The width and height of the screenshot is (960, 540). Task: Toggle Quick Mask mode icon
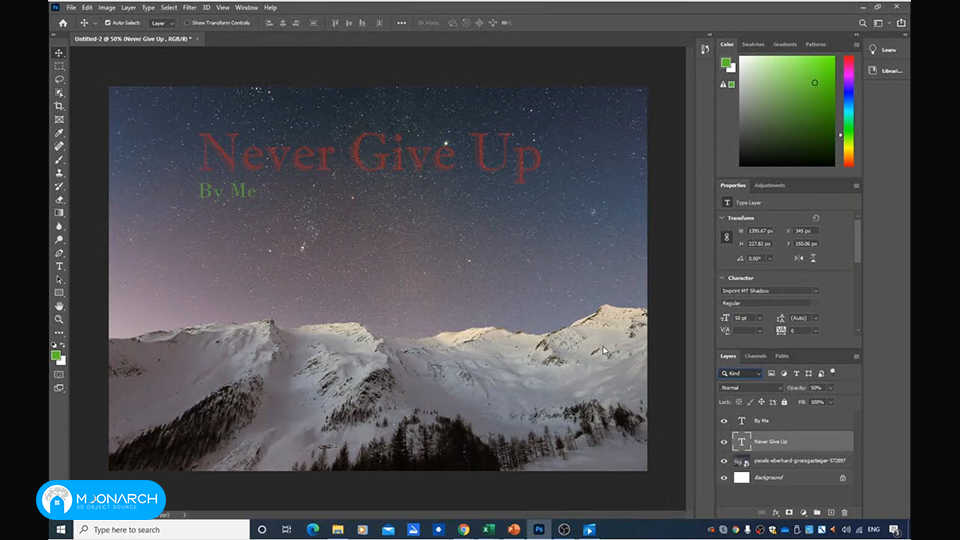(x=59, y=374)
